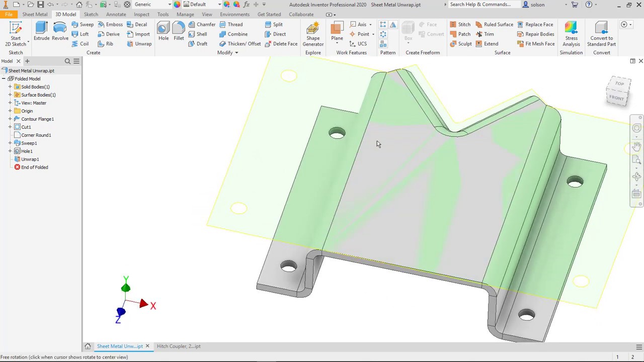
Task: Click the Draft tool
Action: coord(197,44)
